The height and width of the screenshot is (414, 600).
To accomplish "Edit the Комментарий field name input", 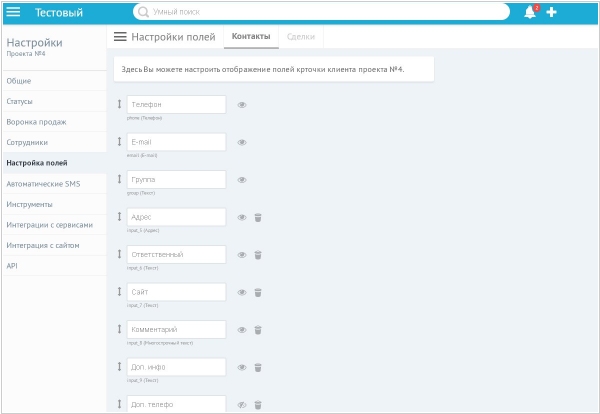I will click(x=176, y=329).
